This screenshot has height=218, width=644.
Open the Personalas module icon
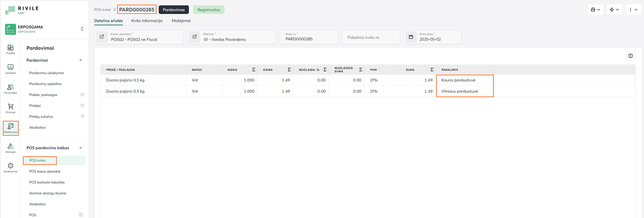(10, 89)
